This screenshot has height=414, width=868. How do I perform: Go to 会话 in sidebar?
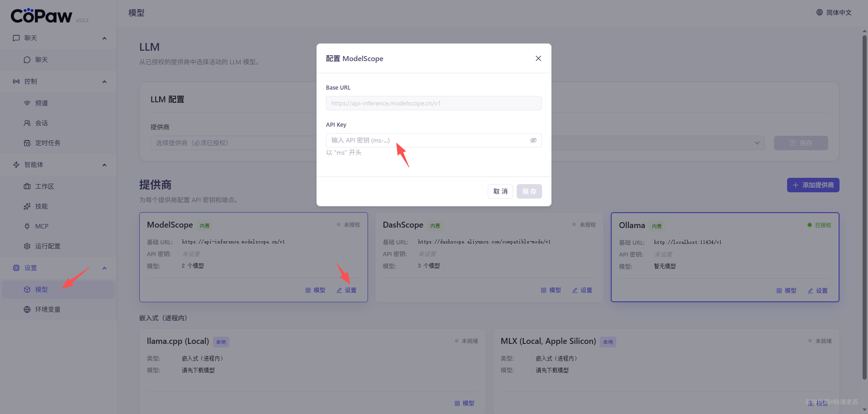58,123
